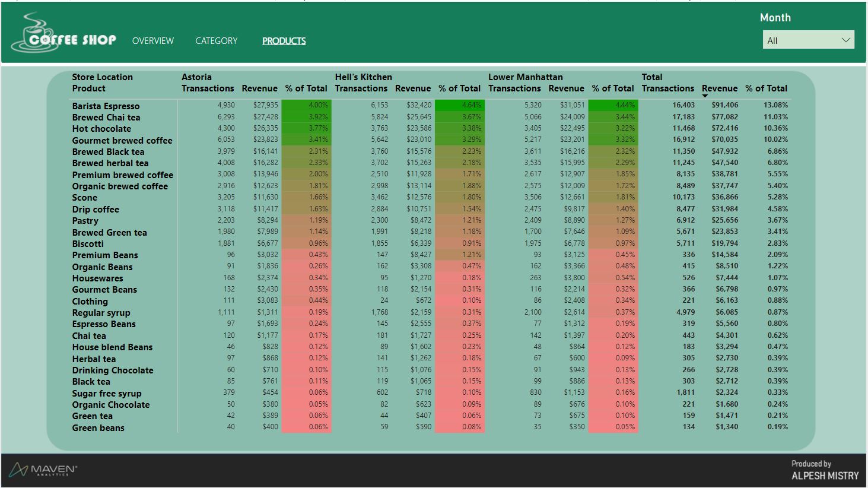Click Hell's Kitchen 4.64% green cell

pyautogui.click(x=459, y=105)
